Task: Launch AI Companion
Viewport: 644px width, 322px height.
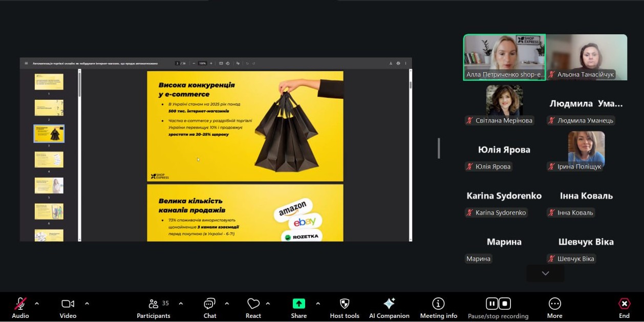Action: click(x=389, y=304)
